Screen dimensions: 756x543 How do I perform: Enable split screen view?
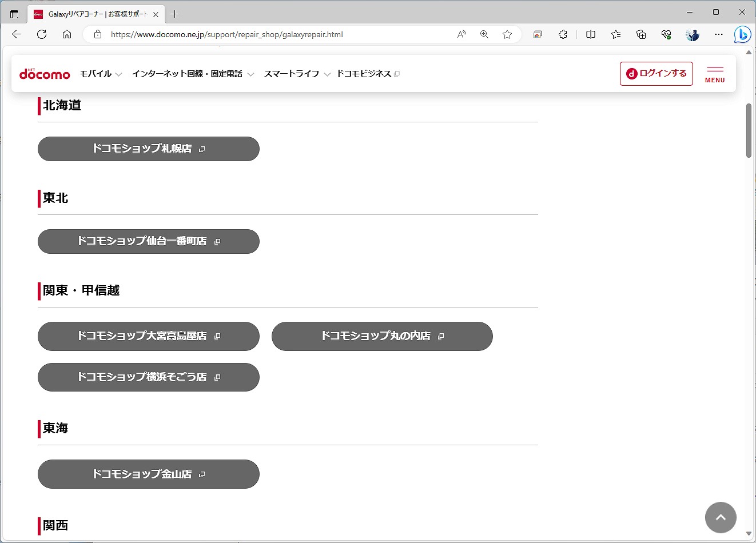tap(591, 34)
